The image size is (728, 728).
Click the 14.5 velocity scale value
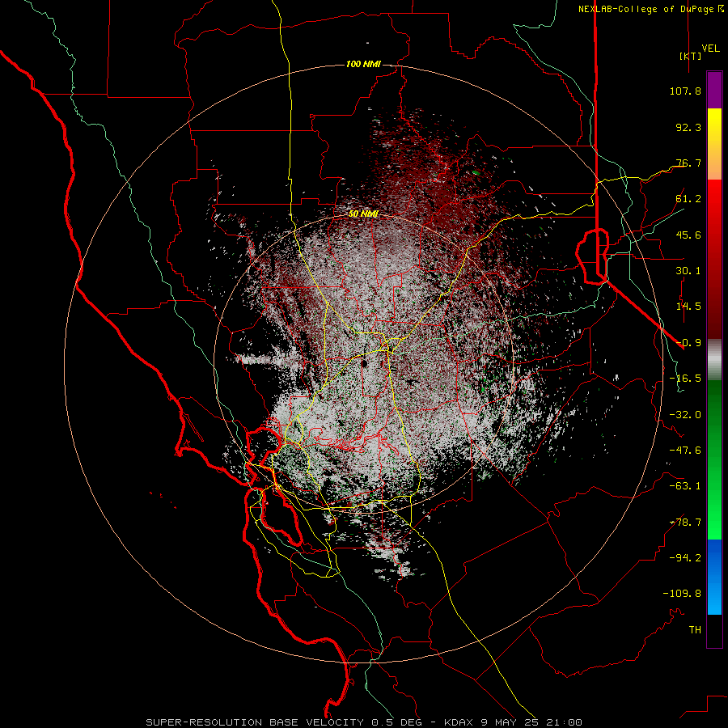(x=688, y=307)
